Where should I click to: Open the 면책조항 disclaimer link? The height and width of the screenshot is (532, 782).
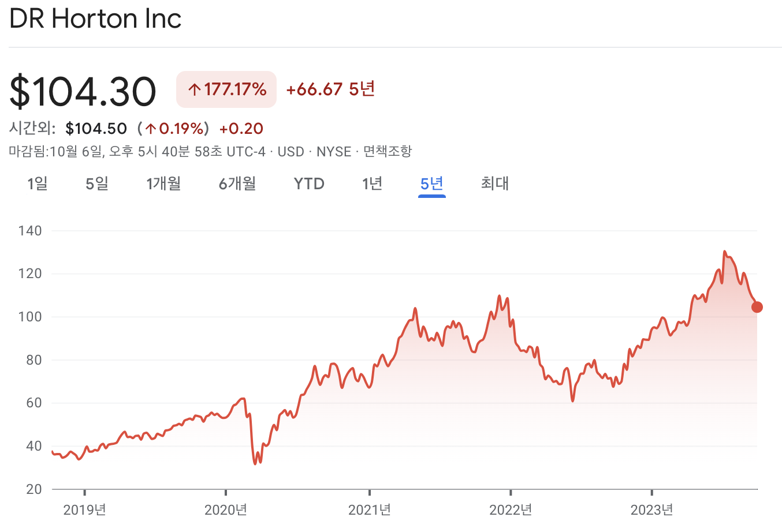pos(388,152)
